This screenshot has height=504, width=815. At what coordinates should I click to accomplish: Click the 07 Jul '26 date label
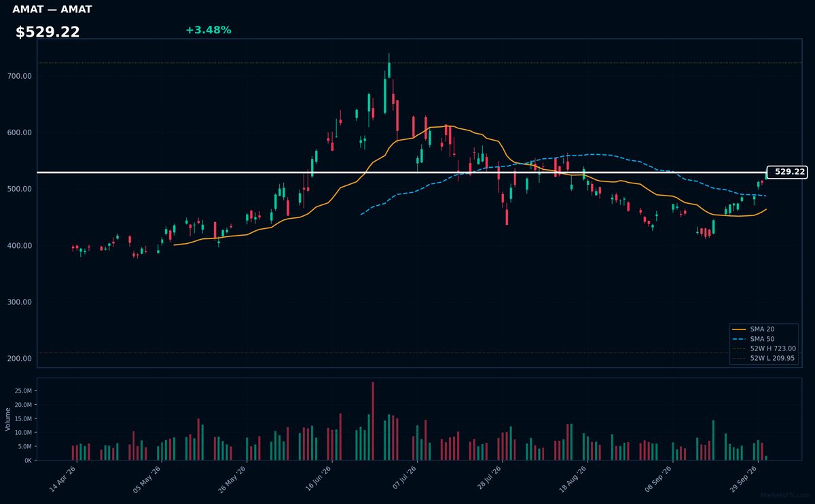coord(403,479)
